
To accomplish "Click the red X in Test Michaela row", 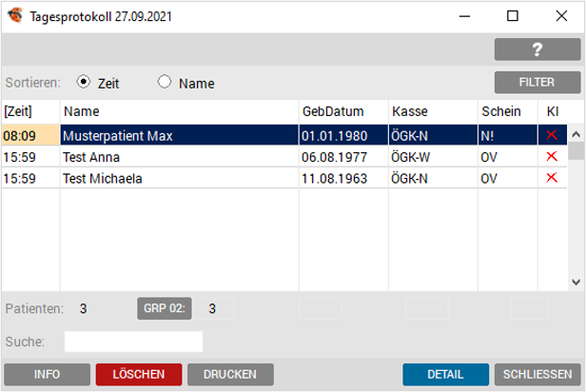I will 551,178.
